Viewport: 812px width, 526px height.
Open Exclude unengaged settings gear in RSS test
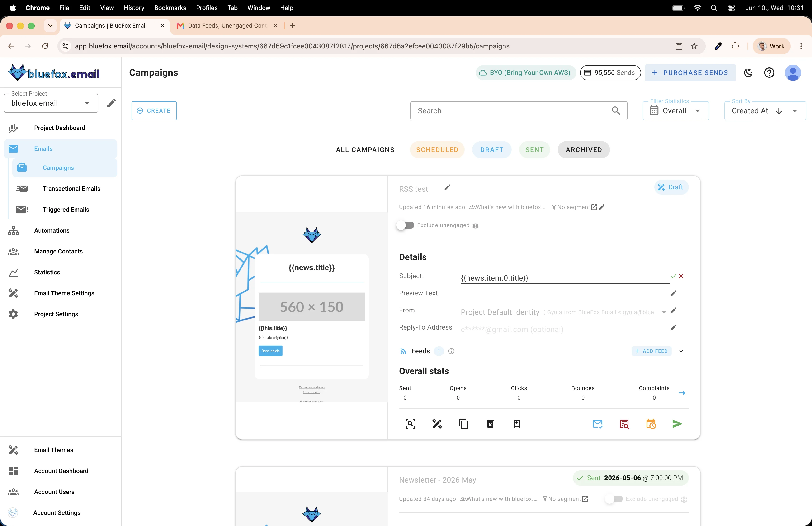tap(476, 226)
